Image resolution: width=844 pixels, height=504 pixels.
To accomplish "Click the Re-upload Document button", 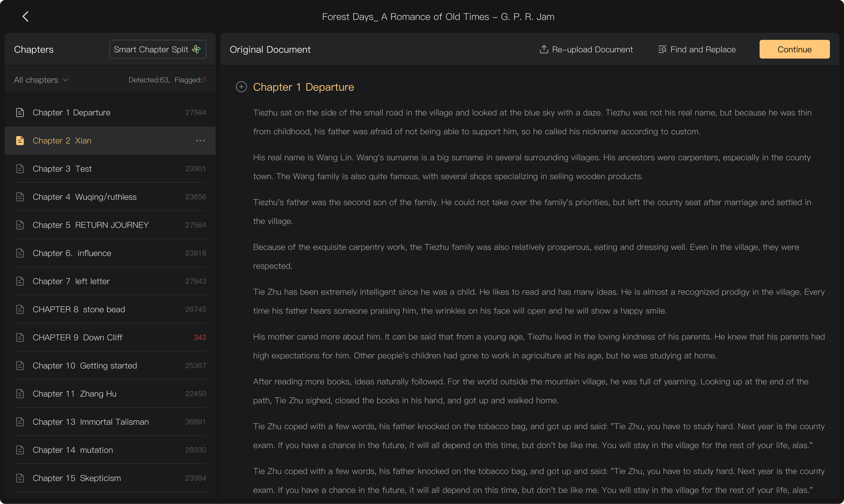I will point(586,49).
